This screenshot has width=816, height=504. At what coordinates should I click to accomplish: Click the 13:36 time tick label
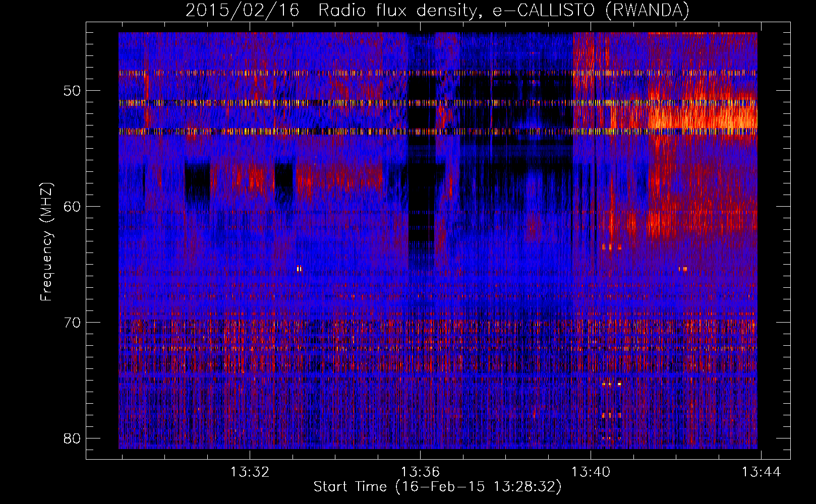420,472
